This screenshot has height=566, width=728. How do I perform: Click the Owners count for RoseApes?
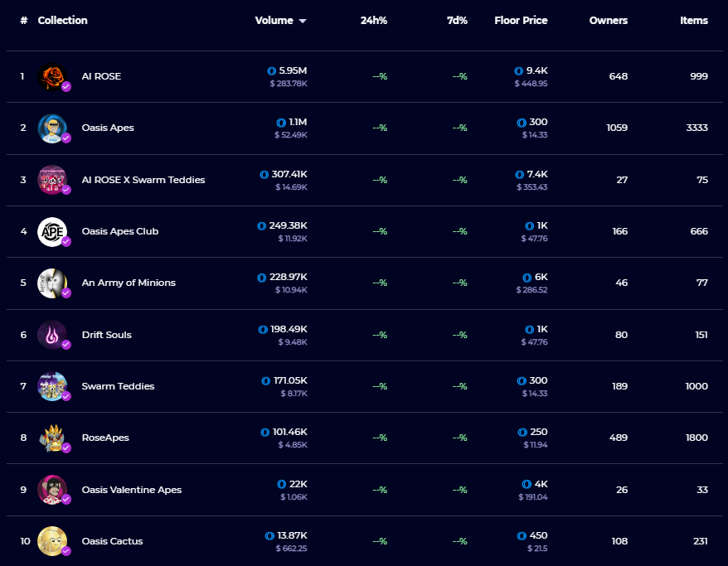619,438
